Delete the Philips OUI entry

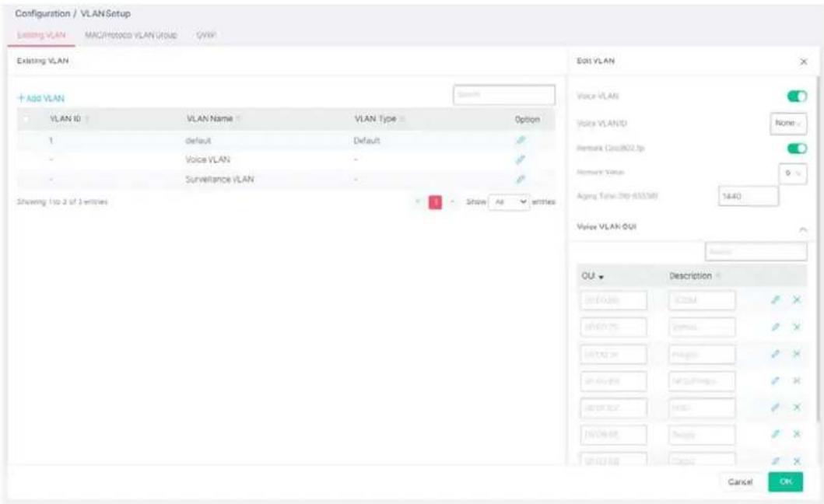[797, 354]
